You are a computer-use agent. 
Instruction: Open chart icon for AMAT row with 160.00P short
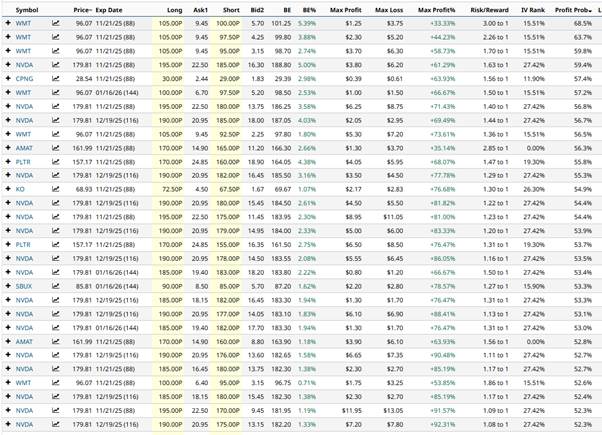pos(56,342)
